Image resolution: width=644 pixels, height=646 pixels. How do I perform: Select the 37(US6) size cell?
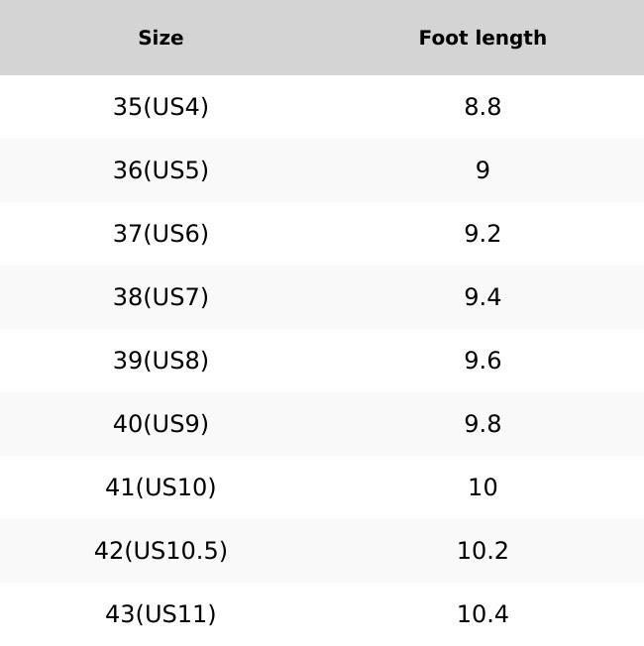click(x=161, y=234)
